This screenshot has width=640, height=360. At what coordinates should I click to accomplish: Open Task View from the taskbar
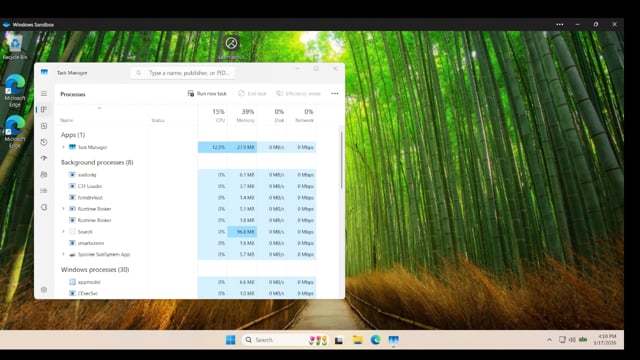point(339,340)
